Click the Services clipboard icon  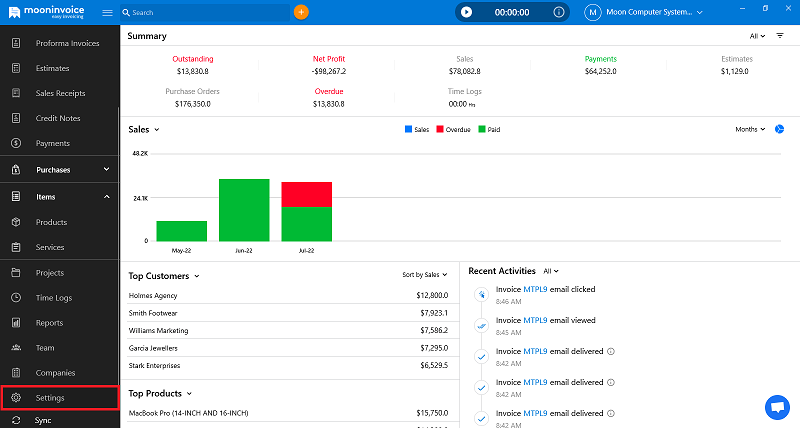[x=16, y=247]
